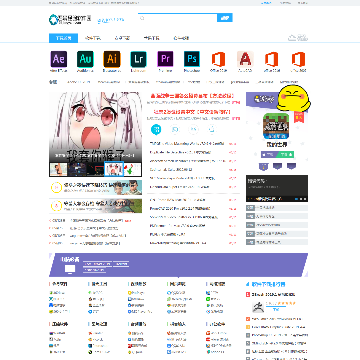Focus the search input field
The height and width of the screenshot is (360, 360).
(178, 18)
